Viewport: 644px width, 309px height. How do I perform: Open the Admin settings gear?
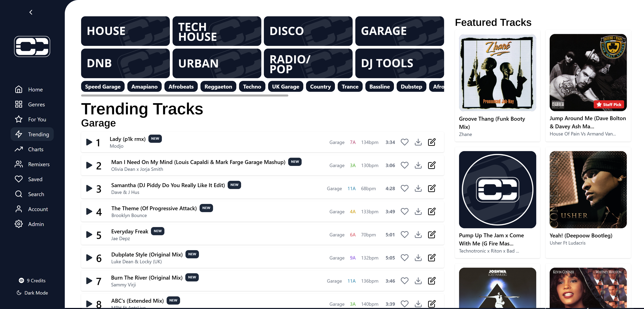pyautogui.click(x=19, y=224)
